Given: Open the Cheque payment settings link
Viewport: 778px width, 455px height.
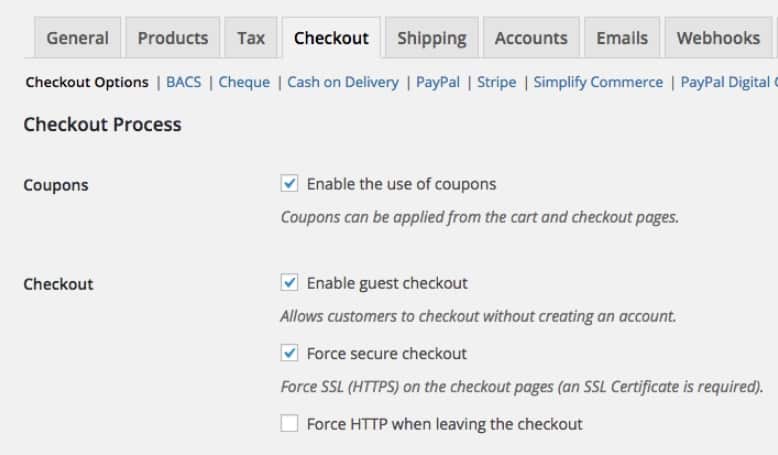Looking at the screenshot, I should (x=244, y=82).
